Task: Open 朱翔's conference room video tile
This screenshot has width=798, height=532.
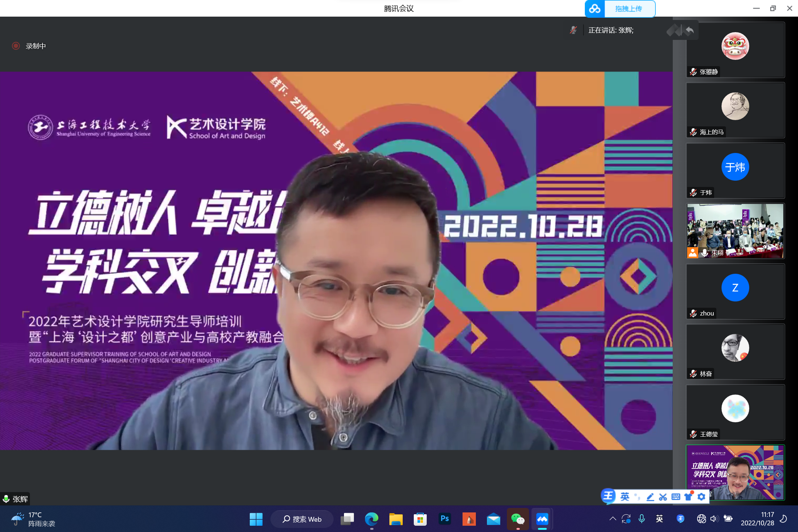Action: [x=735, y=230]
